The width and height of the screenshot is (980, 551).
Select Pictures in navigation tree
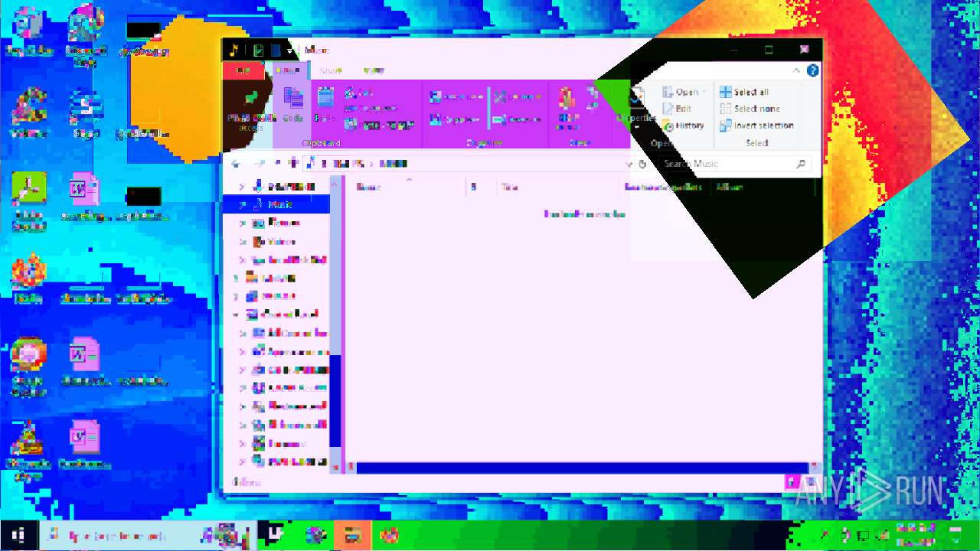coord(284,223)
